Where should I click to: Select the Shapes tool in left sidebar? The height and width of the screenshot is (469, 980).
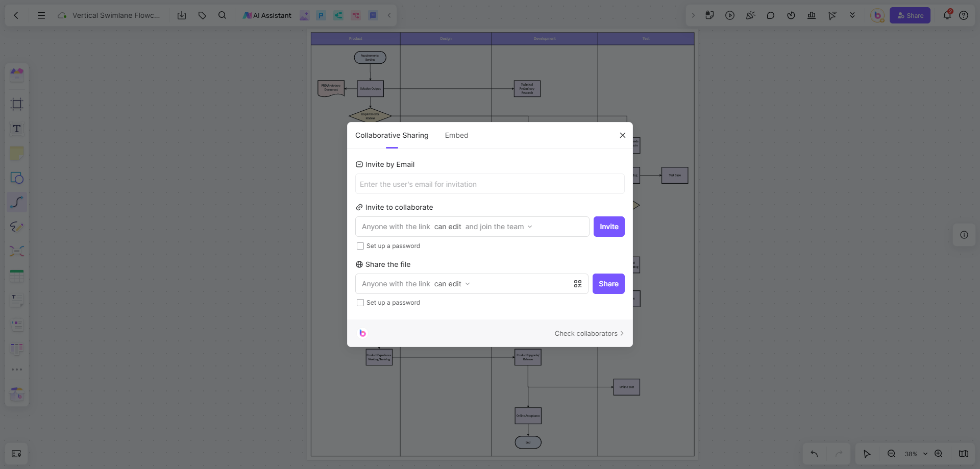tap(17, 178)
